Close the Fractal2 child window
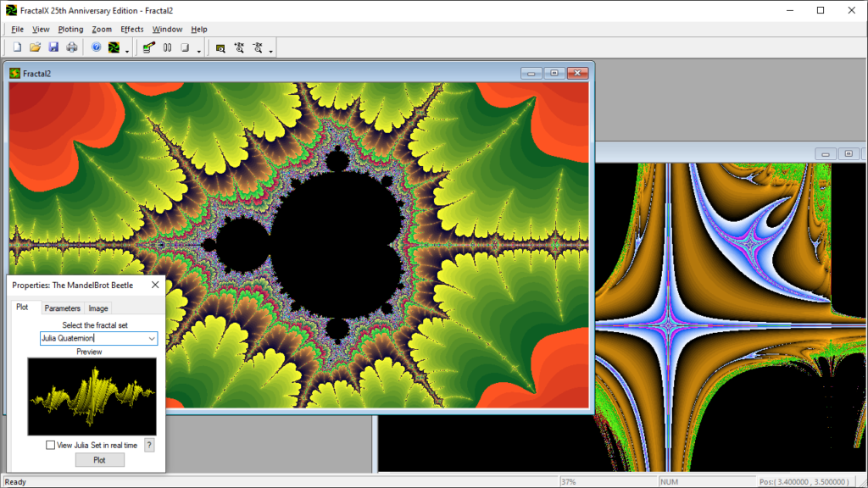868x488 pixels. pyautogui.click(x=577, y=73)
